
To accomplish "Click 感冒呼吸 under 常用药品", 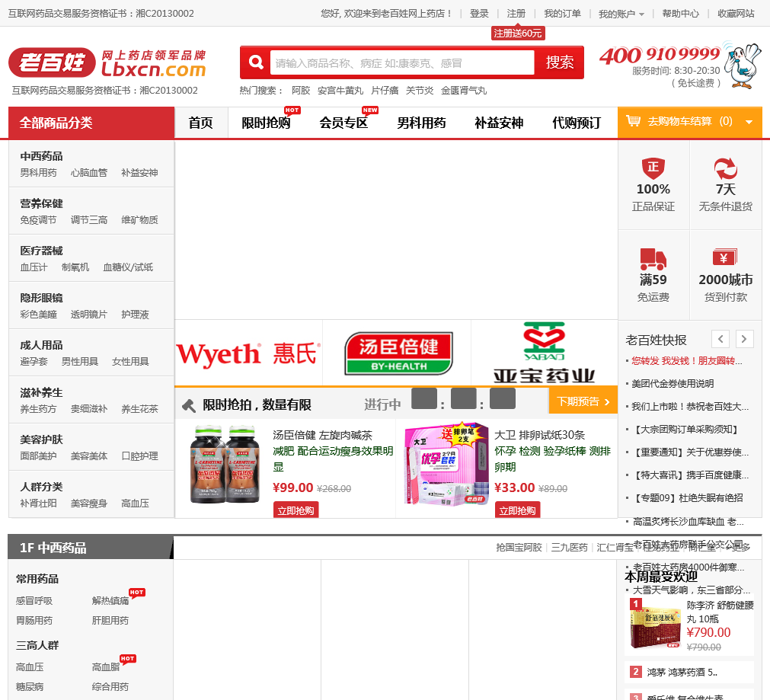I will [34, 600].
